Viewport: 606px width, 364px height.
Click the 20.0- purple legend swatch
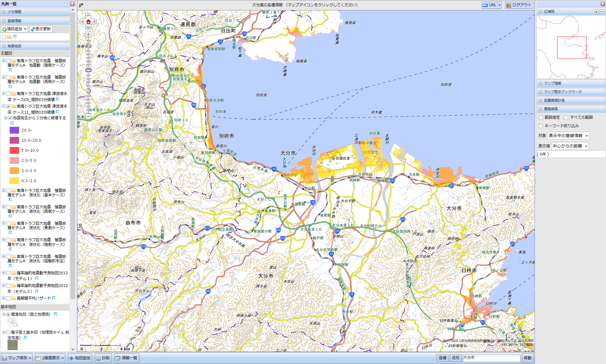click(x=14, y=130)
